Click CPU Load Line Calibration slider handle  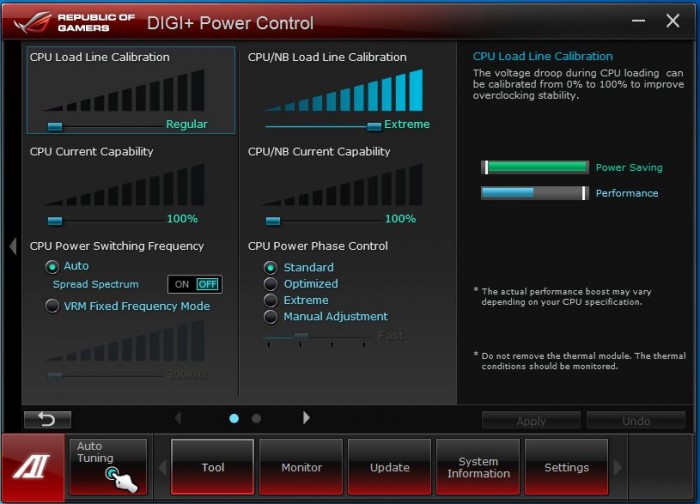pyautogui.click(x=55, y=127)
